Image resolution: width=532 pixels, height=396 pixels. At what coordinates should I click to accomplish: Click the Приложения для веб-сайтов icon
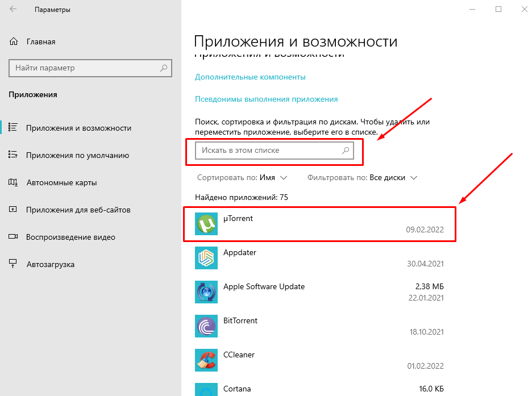13,209
